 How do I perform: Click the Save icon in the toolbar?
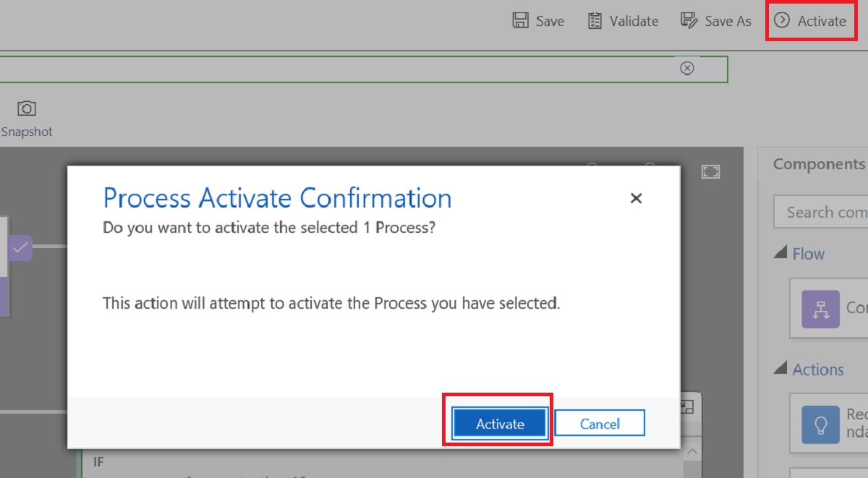[x=519, y=20]
